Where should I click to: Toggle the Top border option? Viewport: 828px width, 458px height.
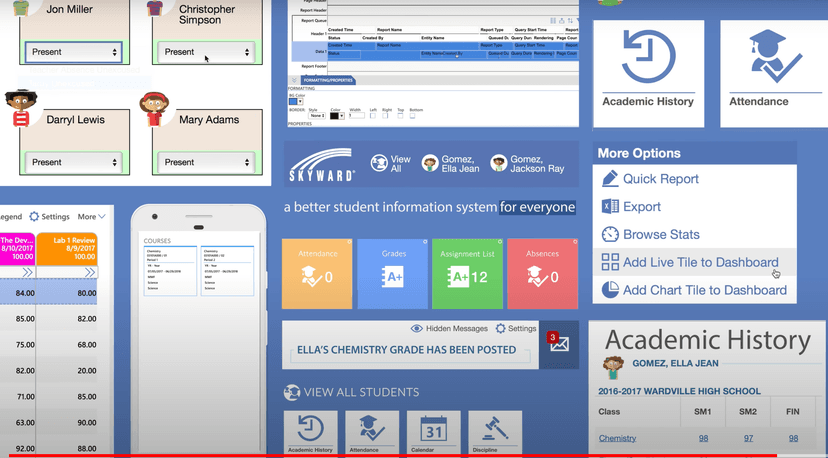(x=400, y=115)
